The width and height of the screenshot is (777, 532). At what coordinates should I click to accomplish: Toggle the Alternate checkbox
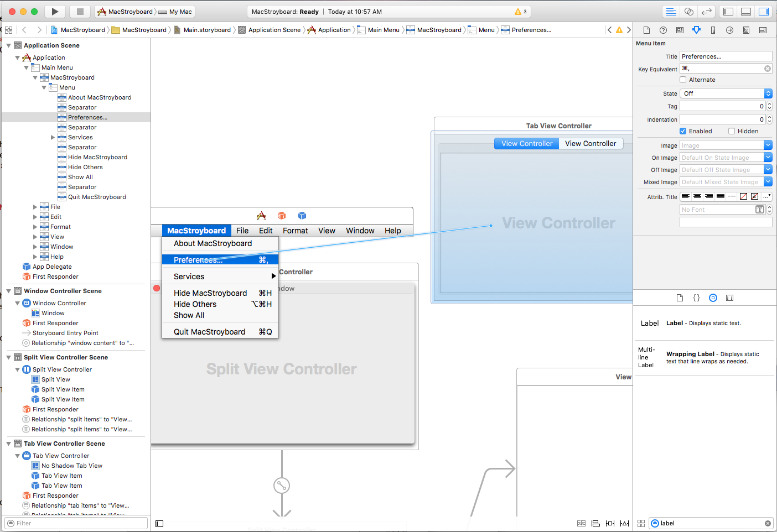(683, 80)
